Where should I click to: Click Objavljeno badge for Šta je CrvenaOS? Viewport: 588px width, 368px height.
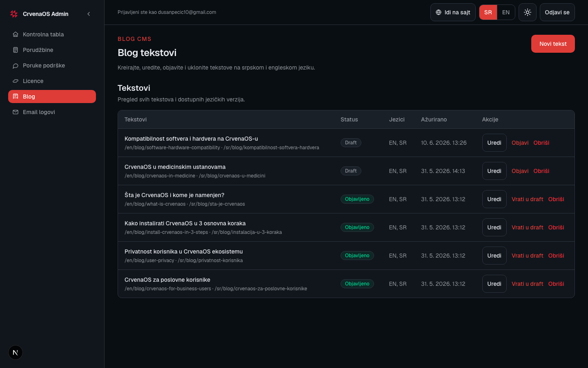[357, 199]
